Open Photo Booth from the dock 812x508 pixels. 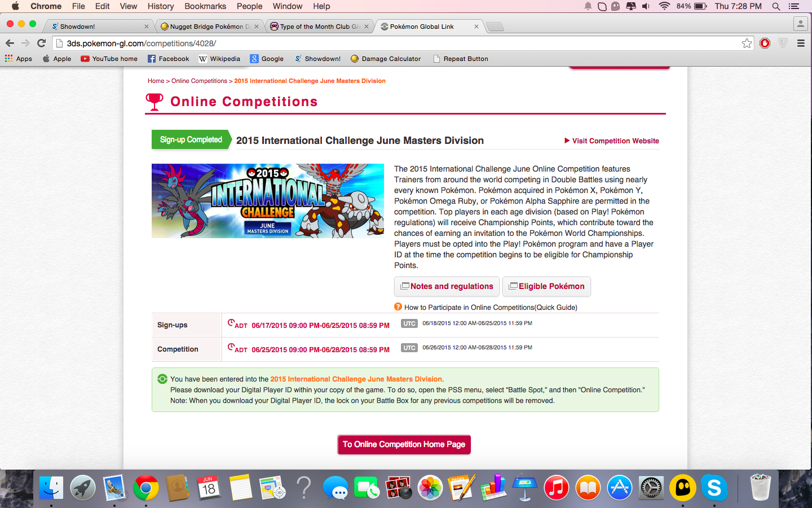click(x=399, y=488)
